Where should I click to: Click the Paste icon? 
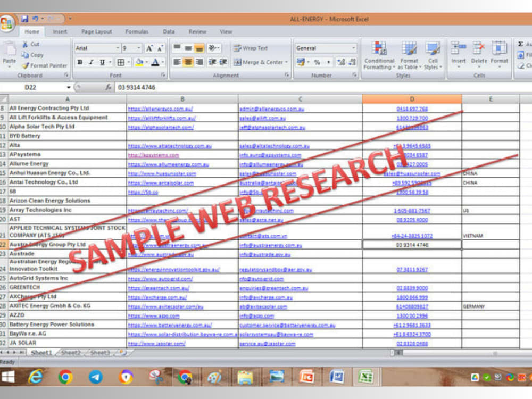pyautogui.click(x=10, y=49)
